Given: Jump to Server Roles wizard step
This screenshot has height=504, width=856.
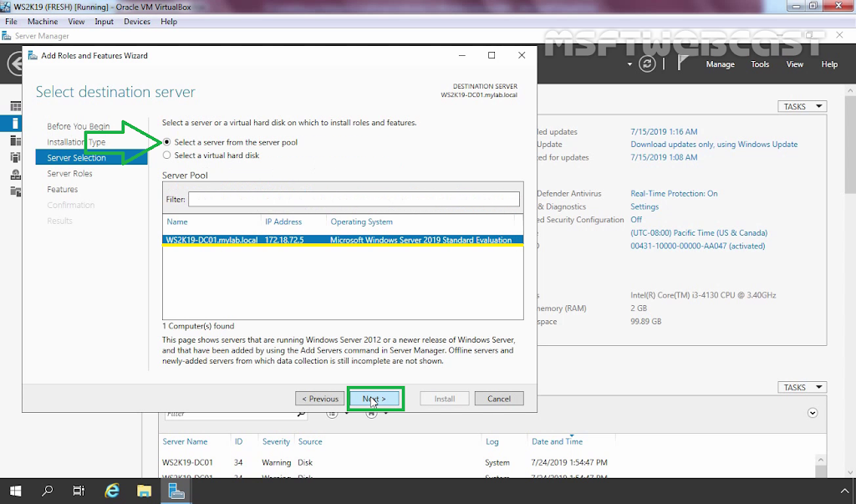Looking at the screenshot, I should click(x=69, y=174).
